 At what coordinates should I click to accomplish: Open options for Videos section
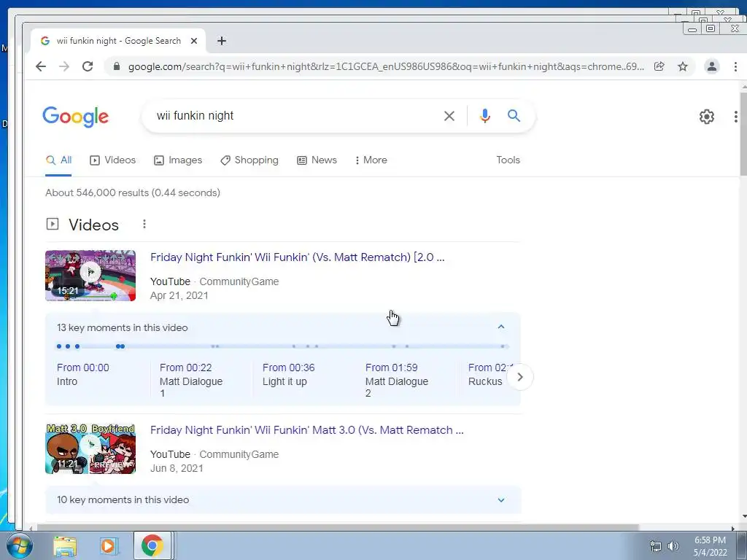tap(144, 224)
